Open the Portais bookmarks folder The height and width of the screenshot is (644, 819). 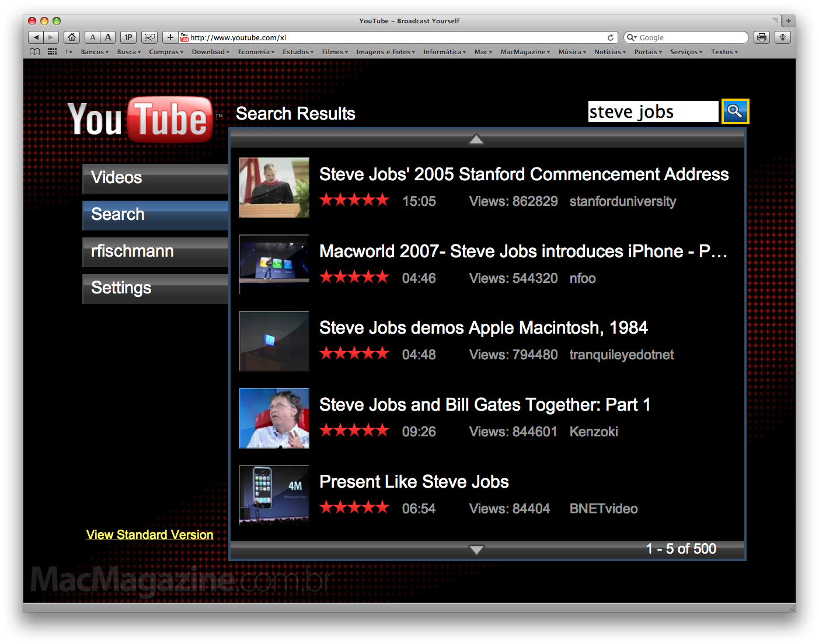(648, 52)
